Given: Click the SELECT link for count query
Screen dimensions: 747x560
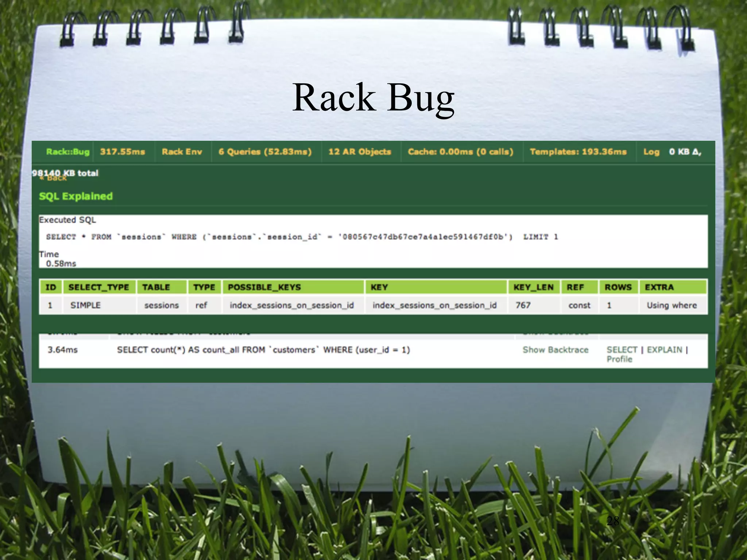Looking at the screenshot, I should click(x=622, y=350).
